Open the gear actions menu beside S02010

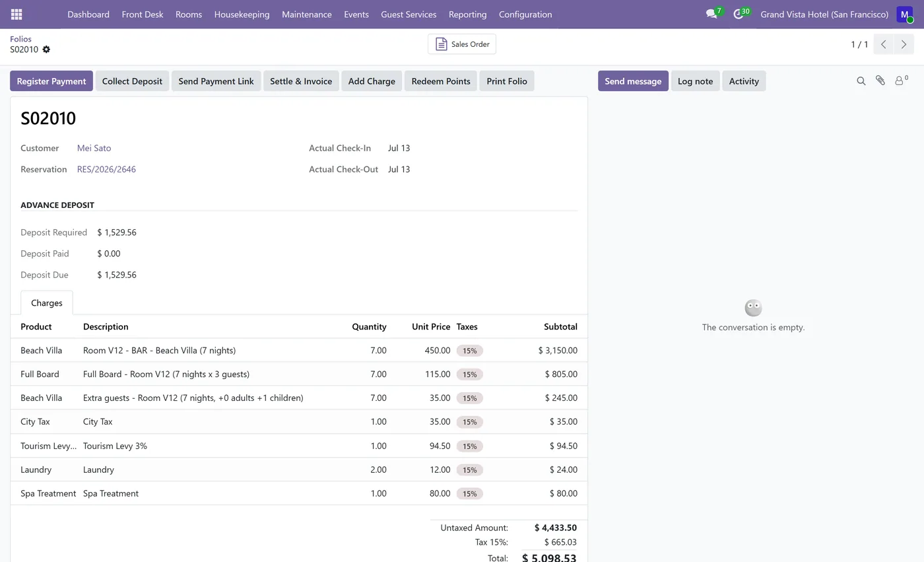46,50
